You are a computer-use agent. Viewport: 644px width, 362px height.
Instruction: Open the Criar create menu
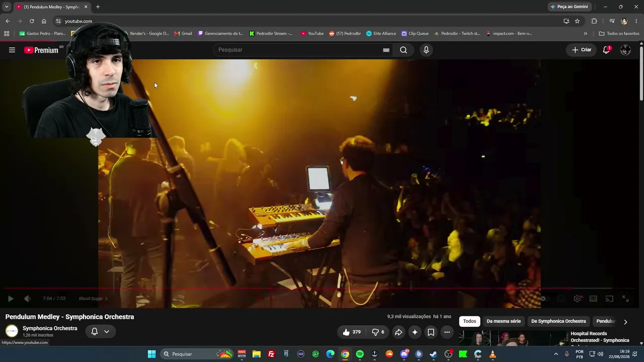click(582, 50)
